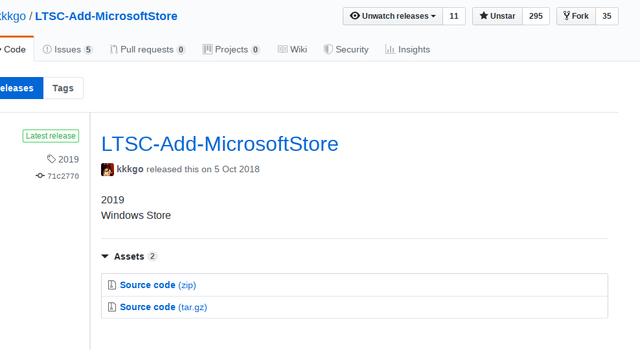Open the kkkgo owner profile link
Screen dimensions: 640x360
tap(13, 16)
